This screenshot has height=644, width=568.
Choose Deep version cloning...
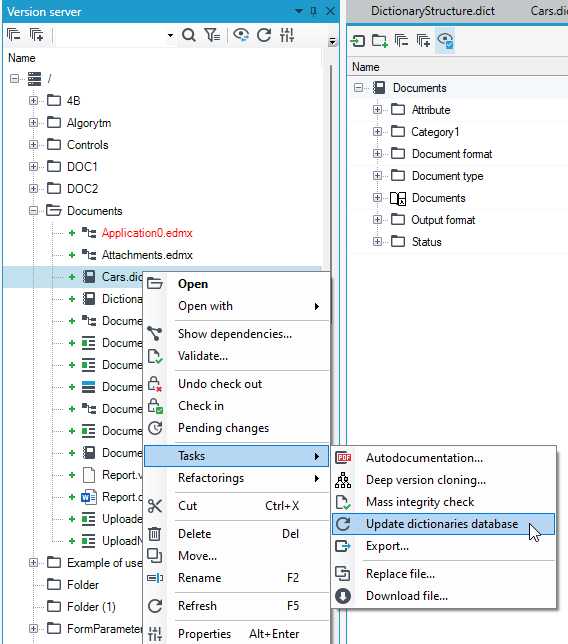444,480
